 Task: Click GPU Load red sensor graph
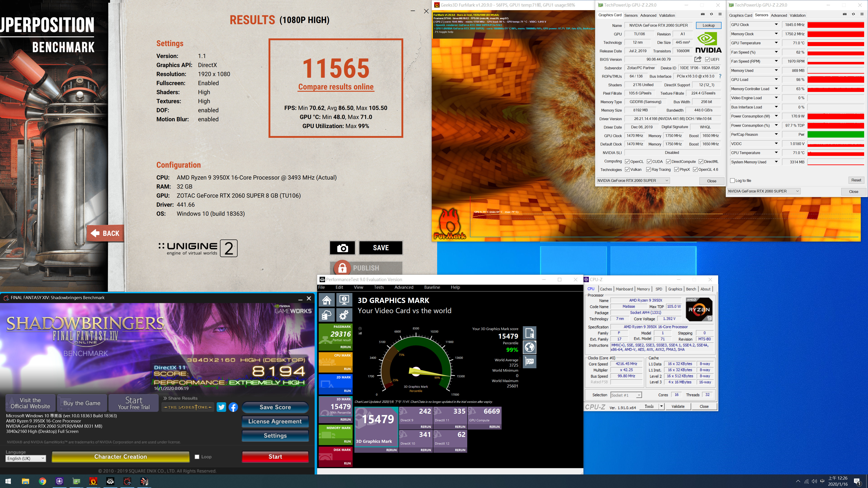pos(836,80)
